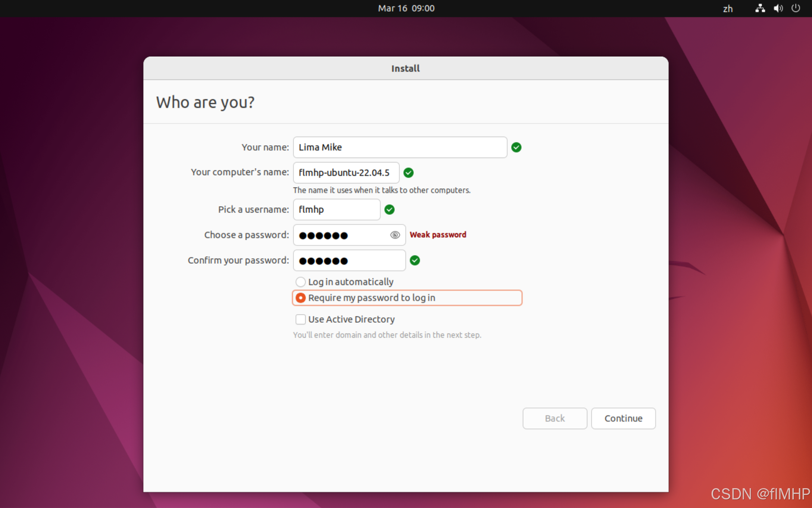Enable Use Active Directory checkbox

301,319
